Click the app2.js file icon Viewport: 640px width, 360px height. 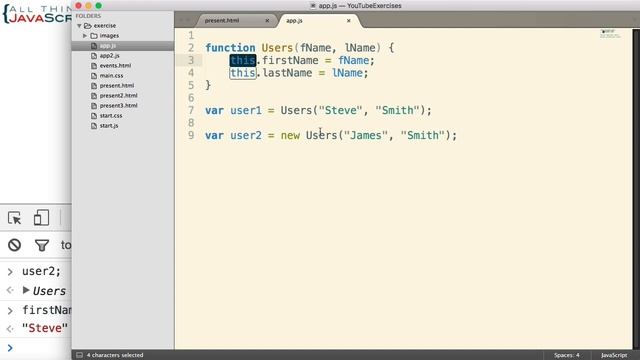click(x=94, y=56)
